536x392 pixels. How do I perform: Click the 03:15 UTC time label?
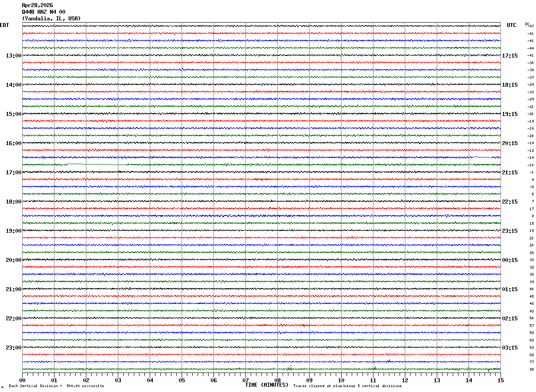pos(509,348)
